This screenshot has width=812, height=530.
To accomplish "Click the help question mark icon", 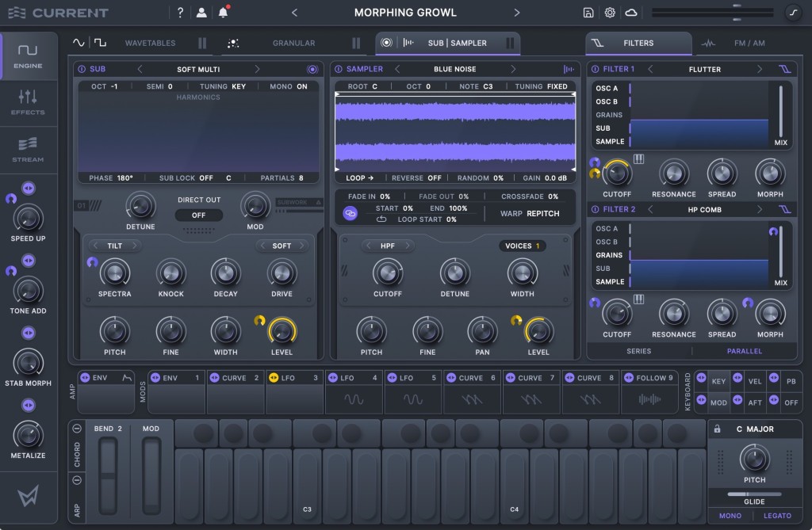I will (180, 13).
